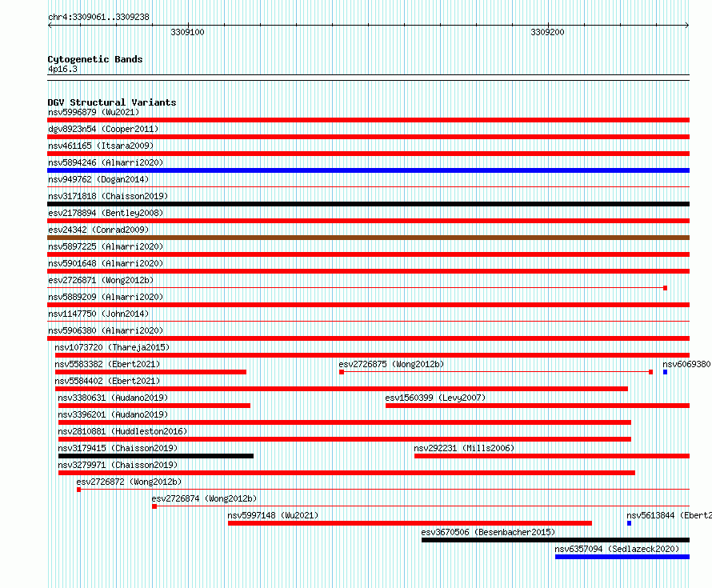Click the black bar under nsv3179415
This screenshot has height=588, width=712.
tap(156, 456)
